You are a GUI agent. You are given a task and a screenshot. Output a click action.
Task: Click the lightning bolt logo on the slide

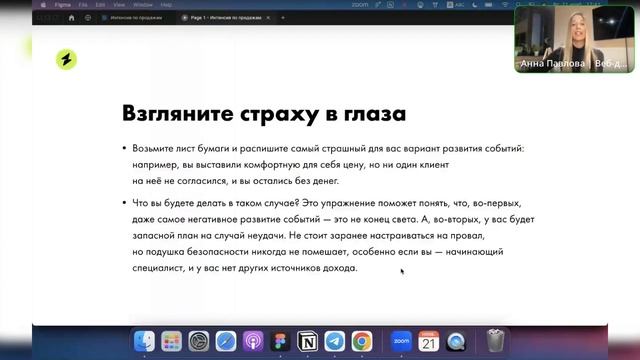click(x=66, y=60)
